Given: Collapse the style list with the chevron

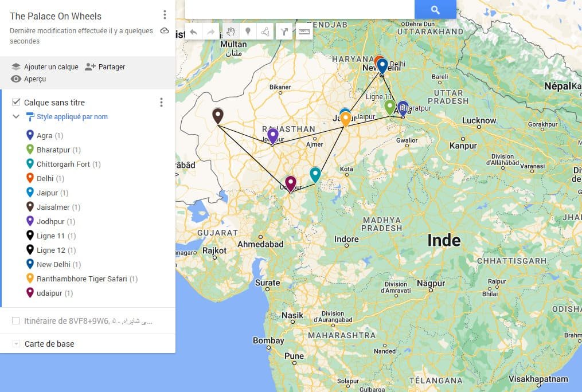Looking at the screenshot, I should [16, 116].
